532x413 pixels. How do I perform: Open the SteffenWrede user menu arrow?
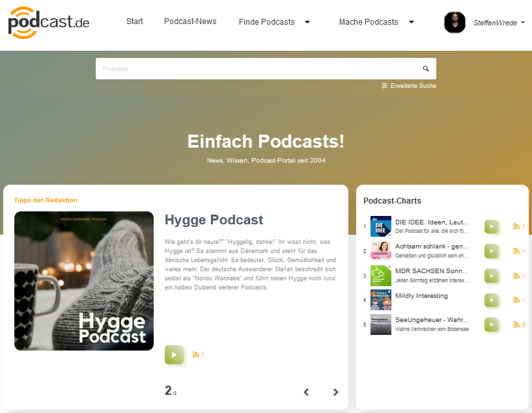[523, 22]
